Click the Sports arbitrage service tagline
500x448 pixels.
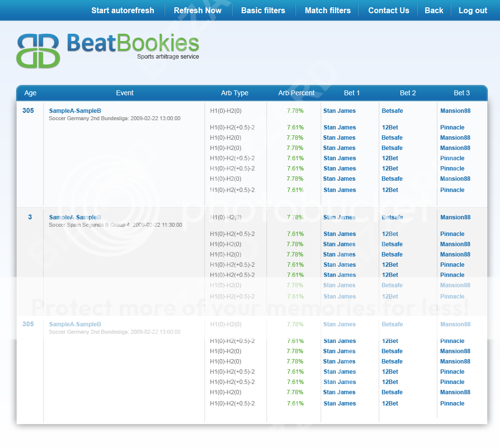(x=168, y=57)
